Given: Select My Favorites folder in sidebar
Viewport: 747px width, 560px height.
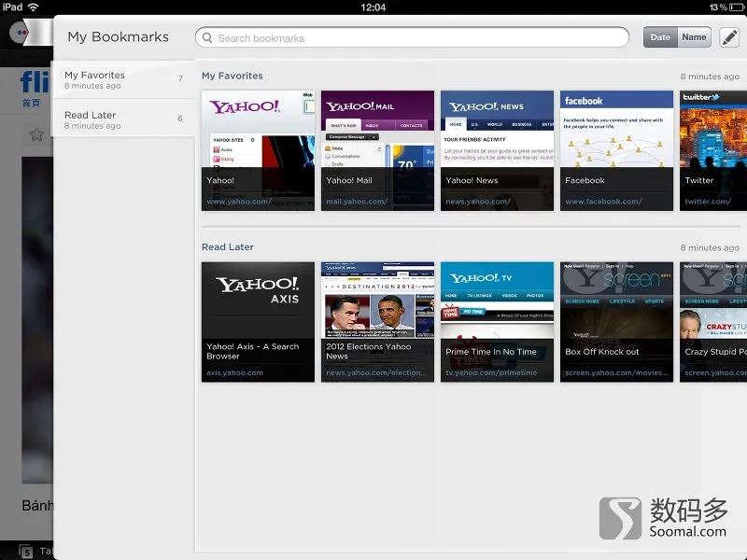Looking at the screenshot, I should click(124, 79).
